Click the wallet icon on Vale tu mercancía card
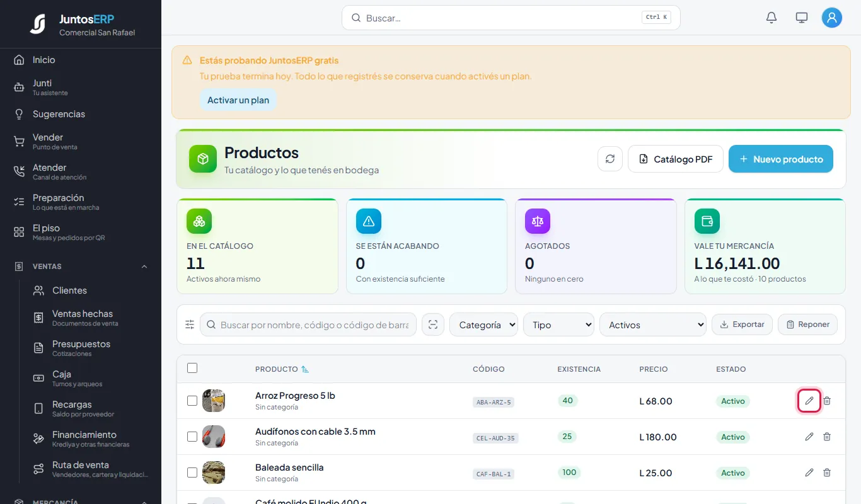The width and height of the screenshot is (861, 504). [x=707, y=221]
